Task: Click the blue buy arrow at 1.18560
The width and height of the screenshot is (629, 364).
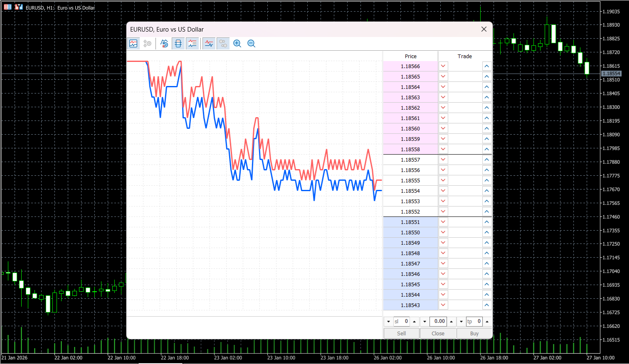Action: coord(486,128)
